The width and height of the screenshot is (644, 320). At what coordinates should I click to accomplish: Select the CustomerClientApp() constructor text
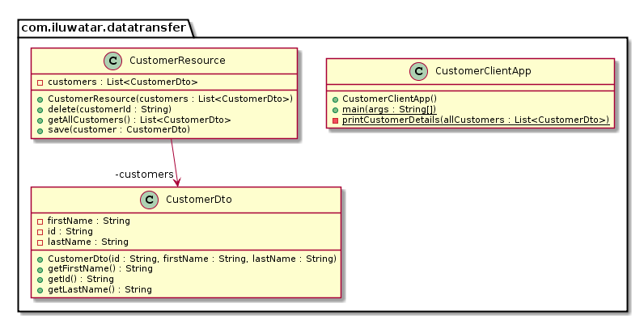[x=389, y=99]
